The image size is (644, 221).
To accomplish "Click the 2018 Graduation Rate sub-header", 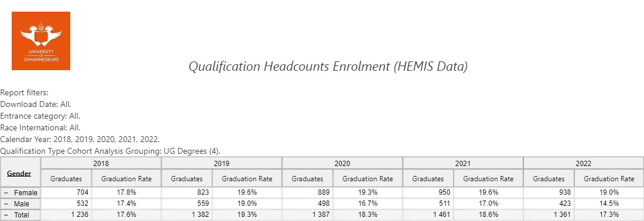I will (x=126, y=179).
